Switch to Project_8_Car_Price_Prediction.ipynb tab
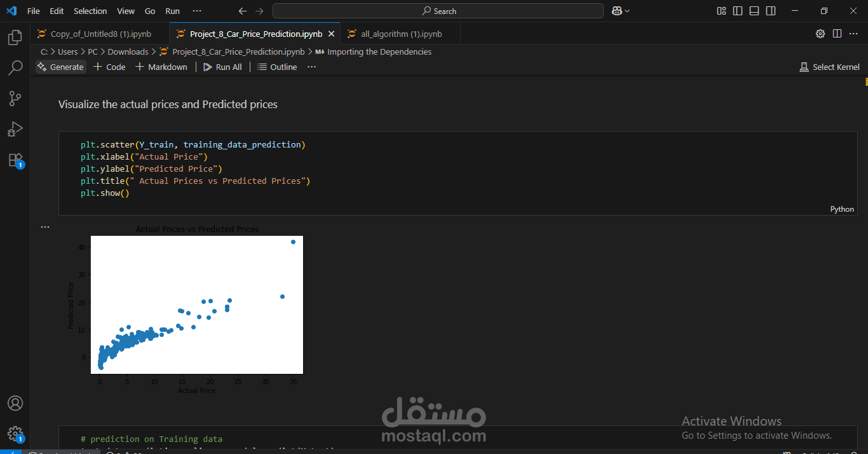The image size is (868, 454). (255, 34)
